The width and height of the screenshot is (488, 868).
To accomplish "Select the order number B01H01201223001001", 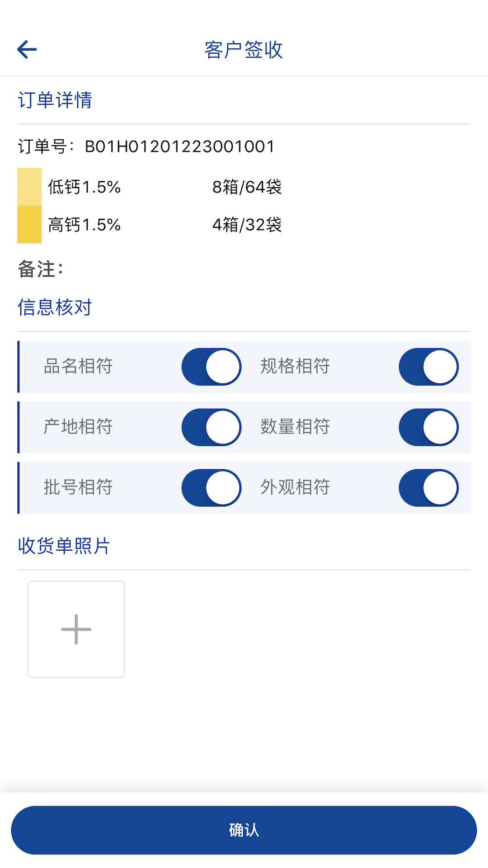I will 180,146.
